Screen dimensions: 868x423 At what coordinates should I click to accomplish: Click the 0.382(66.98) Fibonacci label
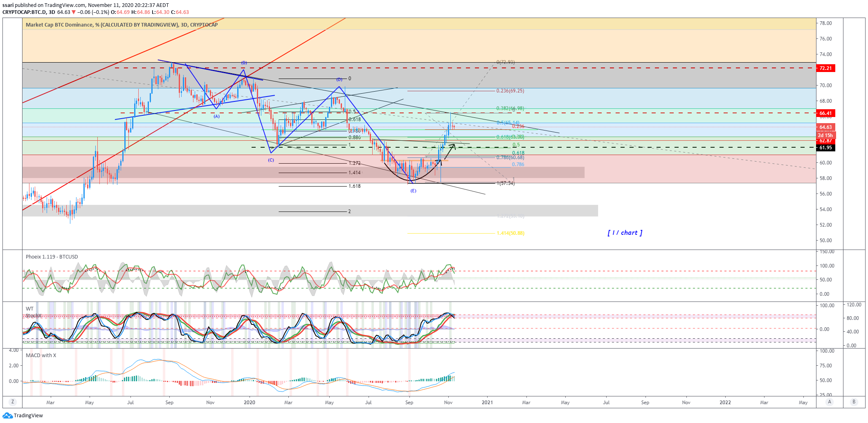coord(510,108)
